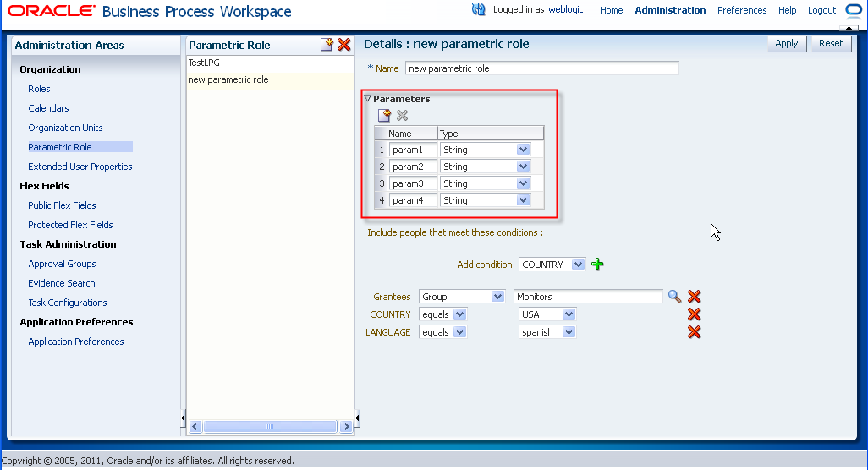Open Roles under Organization
The height and width of the screenshot is (470, 868).
point(39,89)
